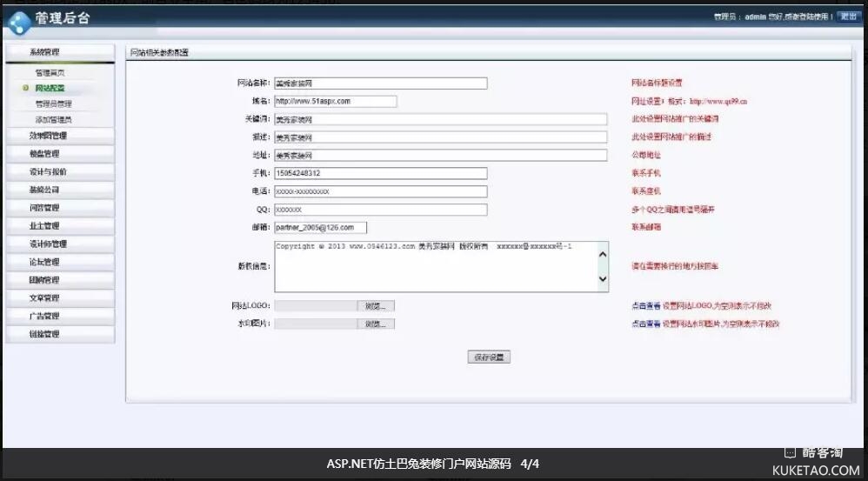This screenshot has width=868, height=481.
Task: Click the 联系手机 hint text
Action: point(646,173)
